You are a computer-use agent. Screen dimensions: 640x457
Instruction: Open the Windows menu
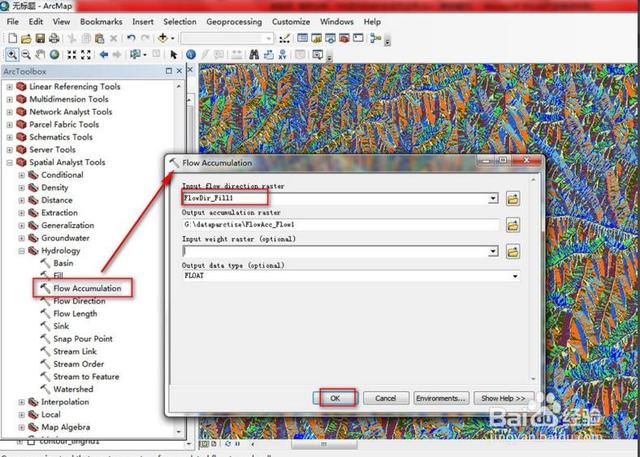[336, 22]
